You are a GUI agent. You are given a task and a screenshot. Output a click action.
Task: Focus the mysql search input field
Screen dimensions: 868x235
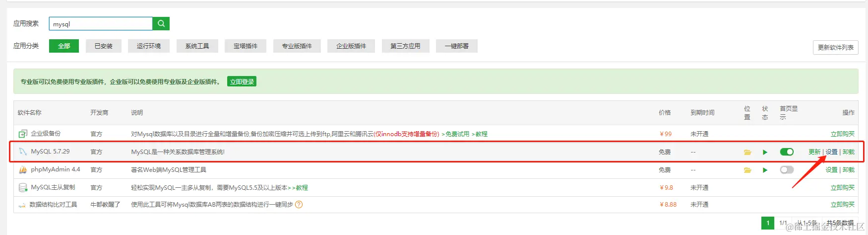point(101,24)
